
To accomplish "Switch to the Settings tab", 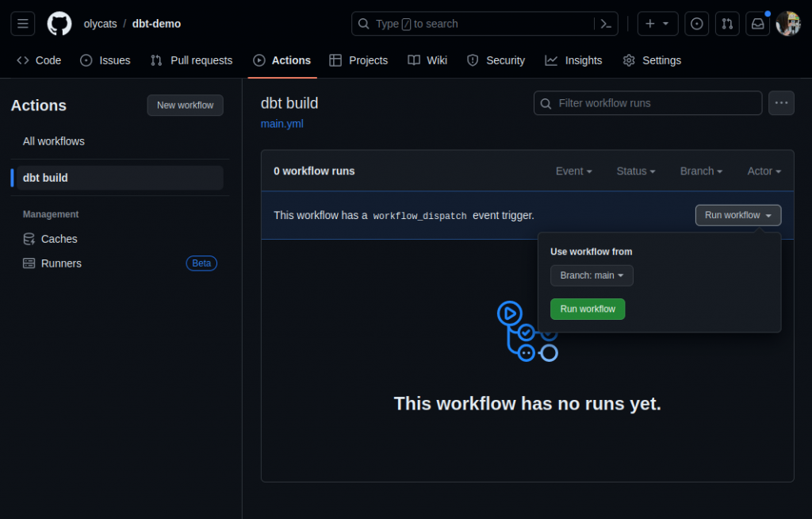I will point(652,60).
